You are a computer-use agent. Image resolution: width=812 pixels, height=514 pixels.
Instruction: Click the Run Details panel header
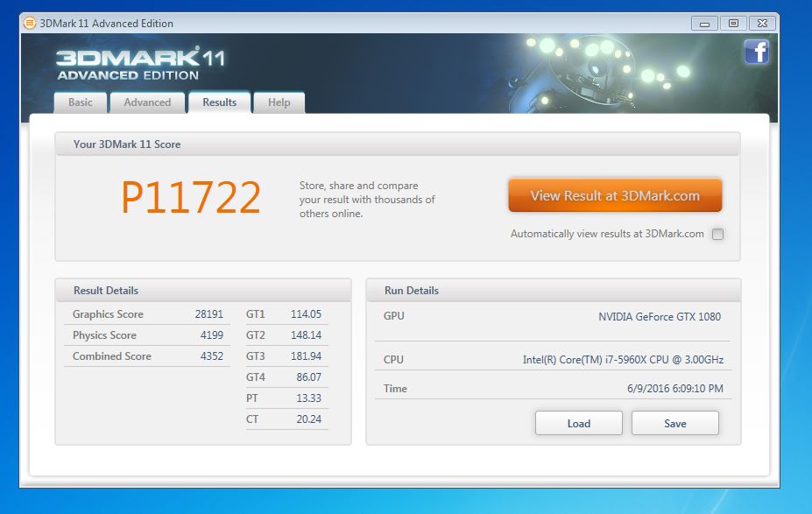click(553, 291)
